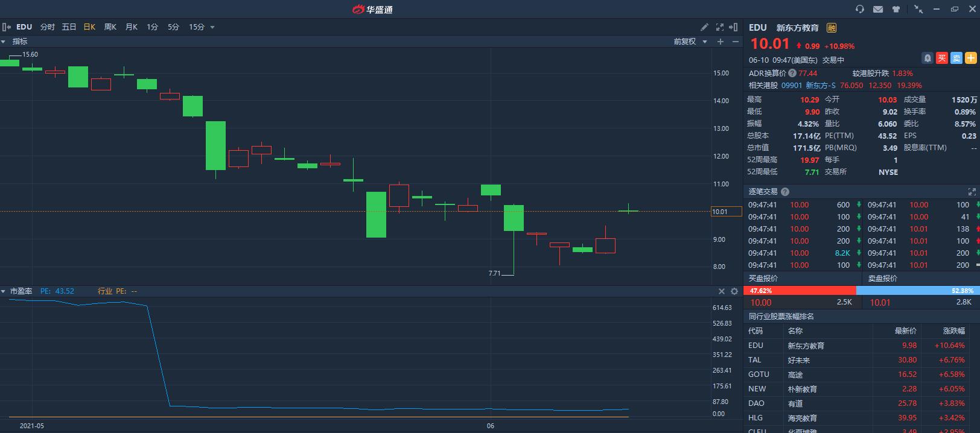Zoom in chart with plus icon
The width and height of the screenshot is (980, 433).
[720, 42]
